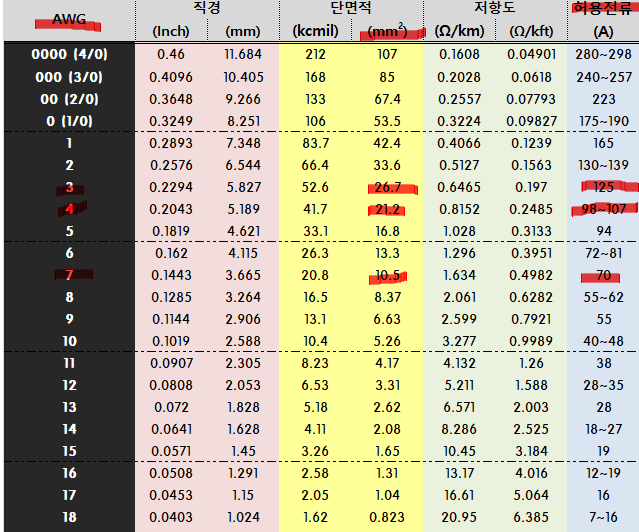The height and width of the screenshot is (532, 639).
Task: Select the (kcmil) sub-header
Action: 315,31
